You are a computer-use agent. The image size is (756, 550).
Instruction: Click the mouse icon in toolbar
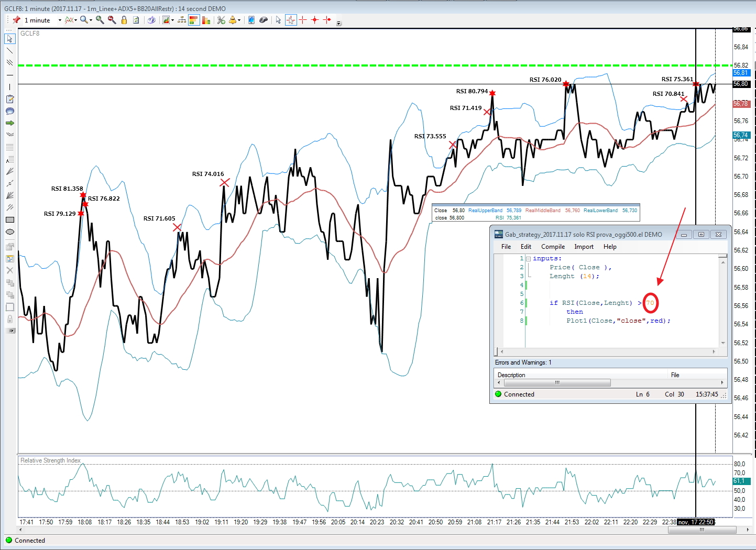point(264,20)
